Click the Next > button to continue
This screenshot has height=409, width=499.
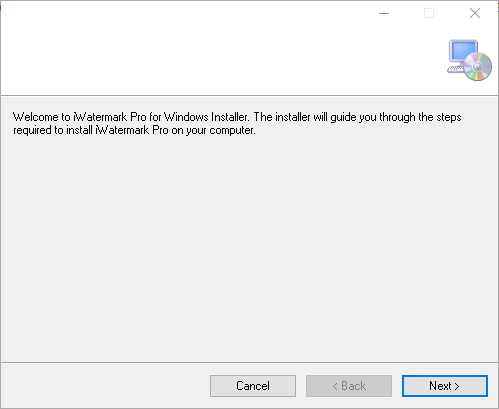pyautogui.click(x=445, y=386)
